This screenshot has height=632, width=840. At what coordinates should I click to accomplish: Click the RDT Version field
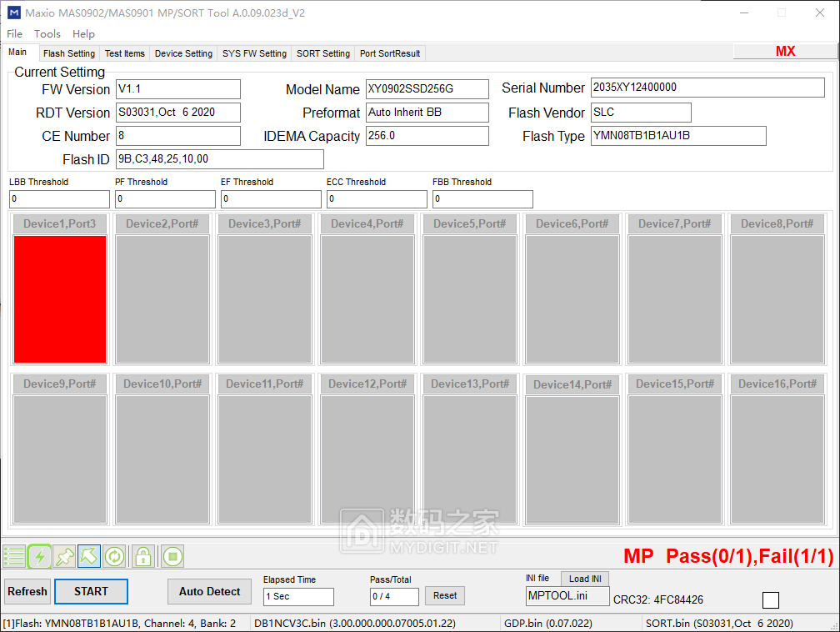(178, 113)
